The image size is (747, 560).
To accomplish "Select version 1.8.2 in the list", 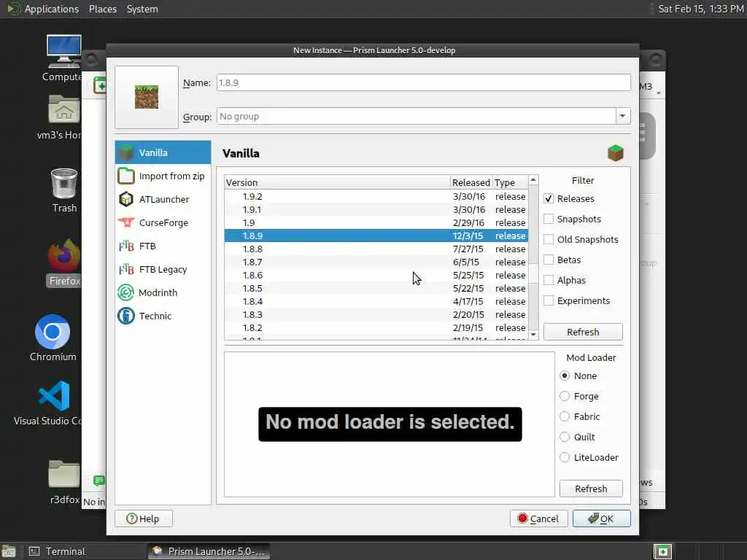I will pyautogui.click(x=376, y=327).
